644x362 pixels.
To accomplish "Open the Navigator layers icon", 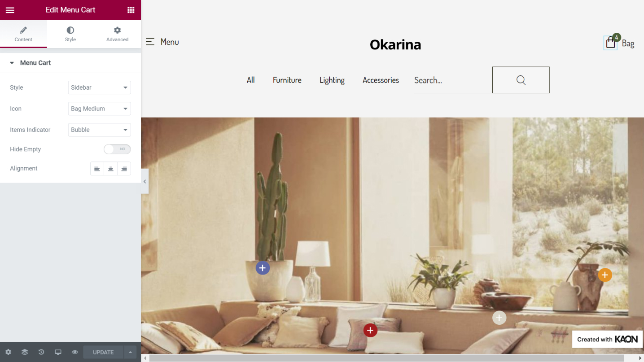I will click(x=25, y=352).
